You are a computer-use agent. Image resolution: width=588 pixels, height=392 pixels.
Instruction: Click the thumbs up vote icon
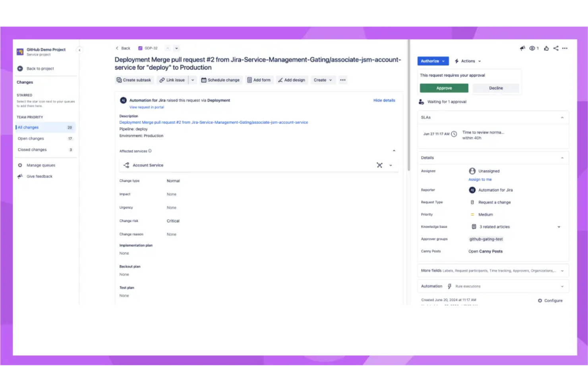click(x=546, y=48)
